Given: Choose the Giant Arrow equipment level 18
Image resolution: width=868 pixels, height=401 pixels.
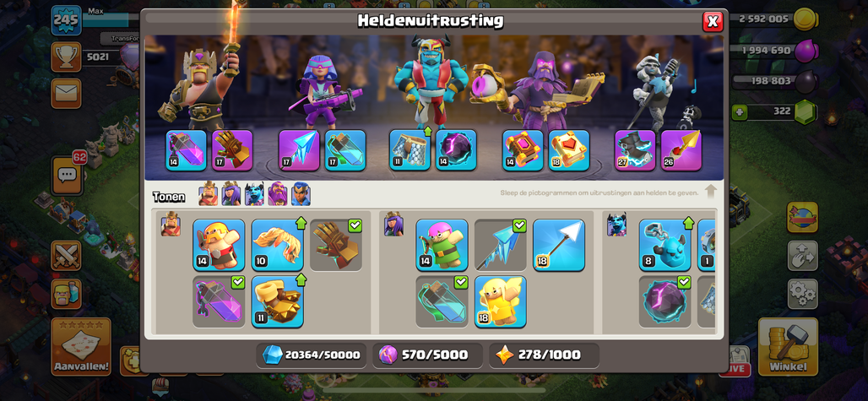Looking at the screenshot, I should [x=559, y=245].
